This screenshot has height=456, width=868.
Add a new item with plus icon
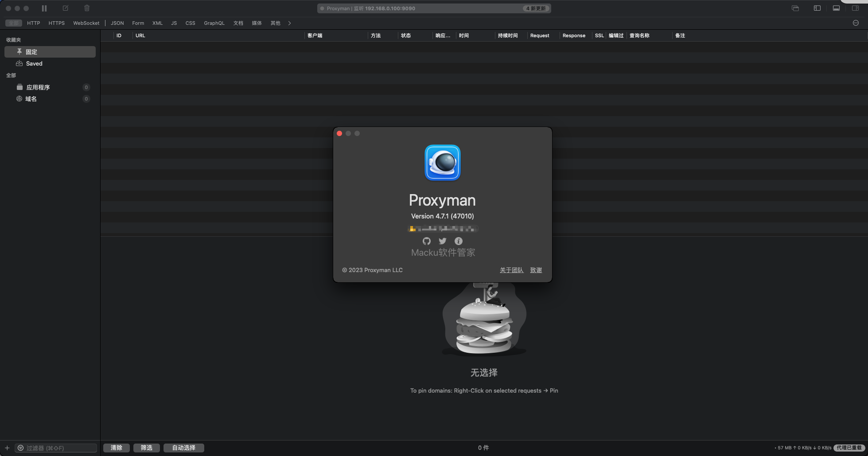[x=7, y=448]
